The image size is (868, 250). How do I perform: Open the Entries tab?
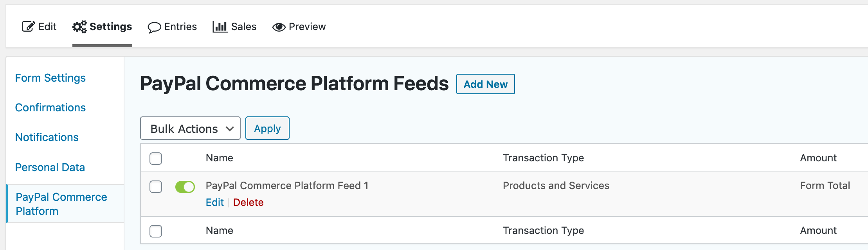[x=180, y=27]
